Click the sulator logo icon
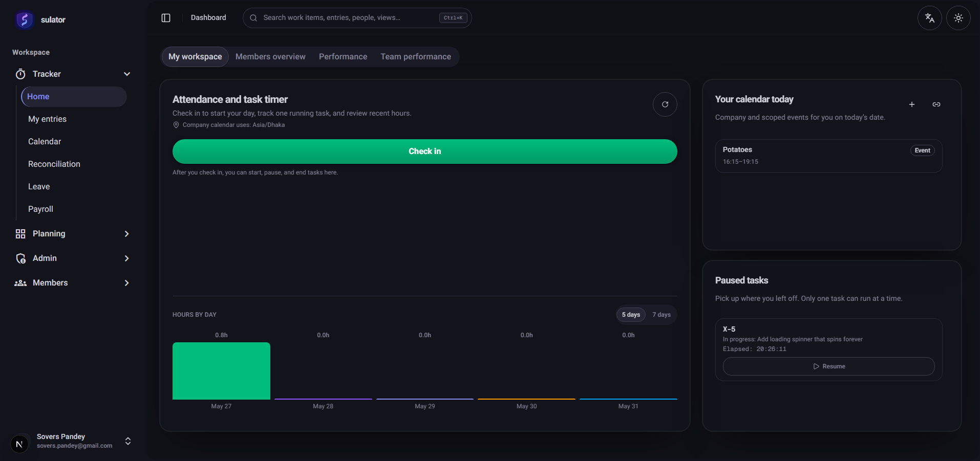Image resolution: width=980 pixels, height=461 pixels. tap(24, 20)
